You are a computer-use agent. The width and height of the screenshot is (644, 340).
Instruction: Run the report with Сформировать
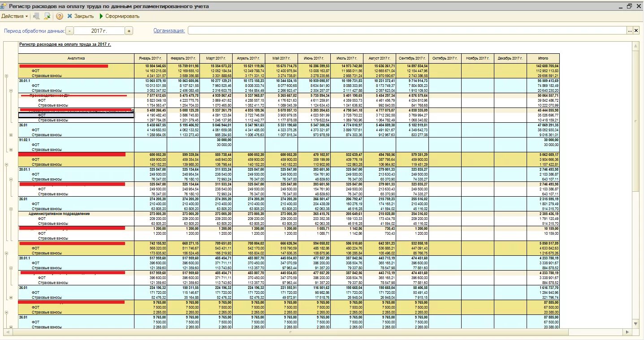click(119, 16)
